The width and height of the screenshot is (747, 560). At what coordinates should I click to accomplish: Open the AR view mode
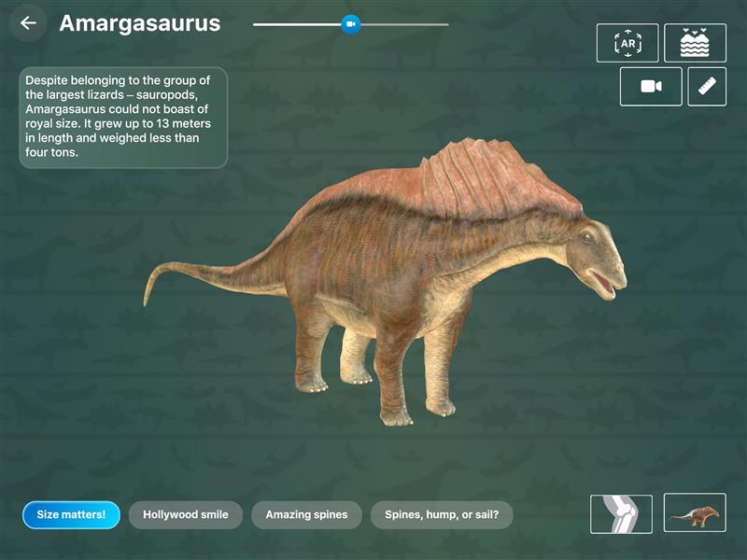[627, 43]
